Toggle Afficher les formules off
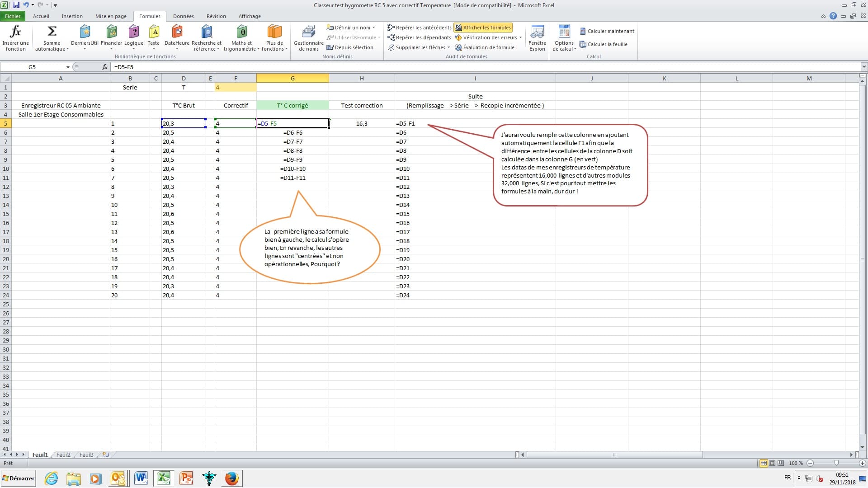This screenshot has height=488, width=868. point(483,28)
